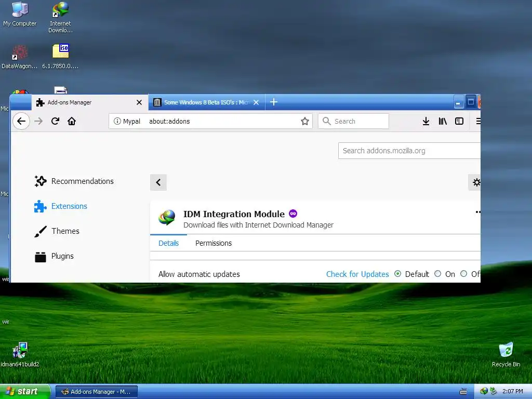
Task: Select the DataWagon desktop shortcut
Action: tap(19, 57)
